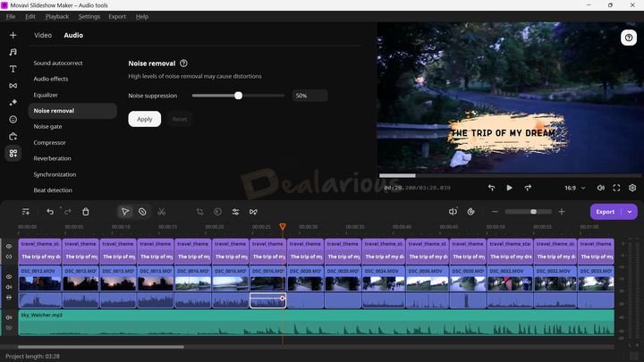Adjust the Noise suppression slider handle
The image size is (644, 362).
238,96
